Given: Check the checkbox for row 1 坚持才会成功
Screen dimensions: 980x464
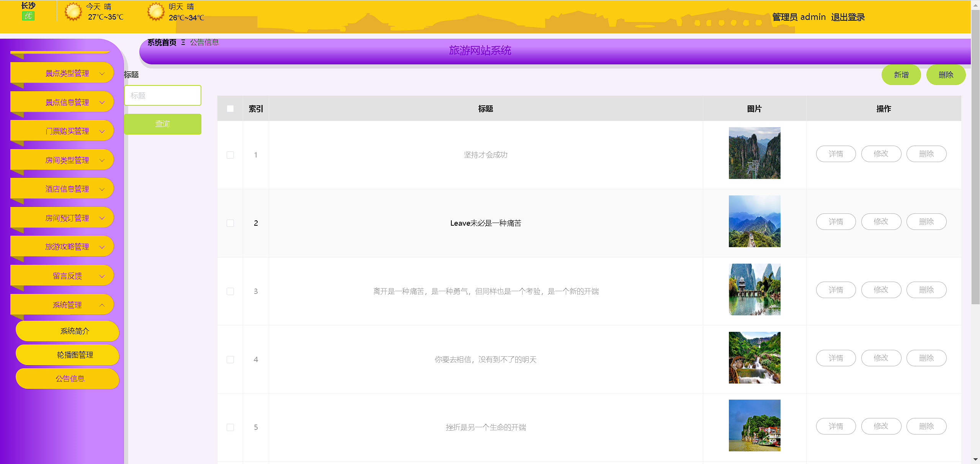Looking at the screenshot, I should (230, 155).
